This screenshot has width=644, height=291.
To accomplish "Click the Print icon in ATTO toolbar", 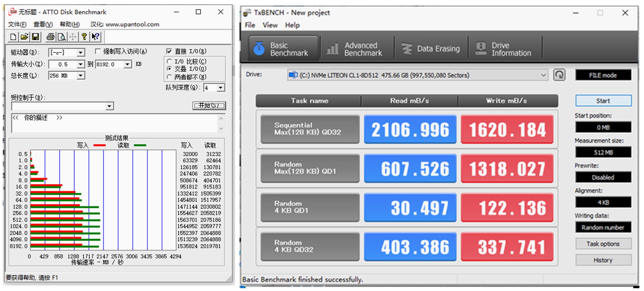I will (x=50, y=37).
